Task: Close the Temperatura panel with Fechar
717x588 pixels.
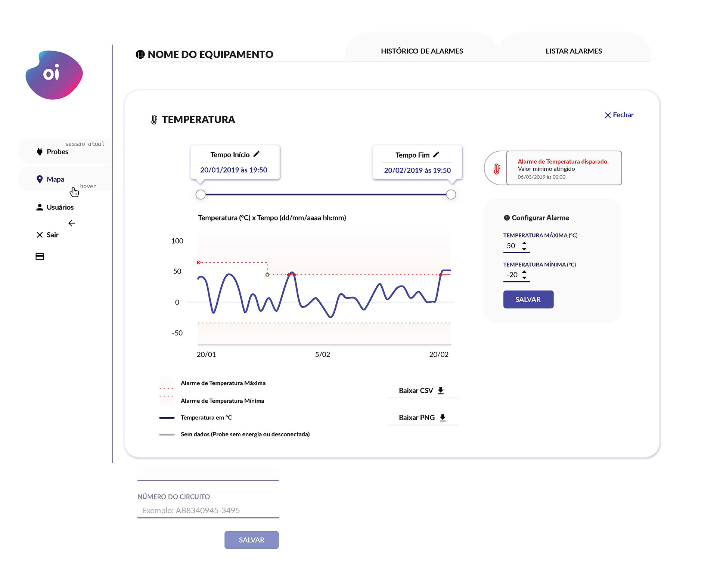Action: pos(619,115)
